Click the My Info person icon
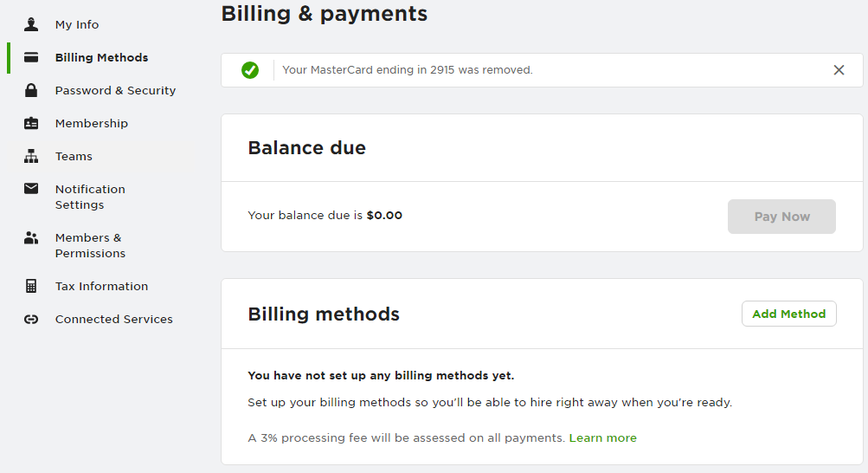 pos(31,24)
